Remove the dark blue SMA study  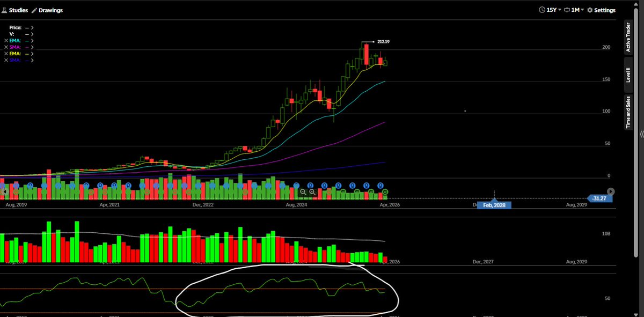coord(6,61)
